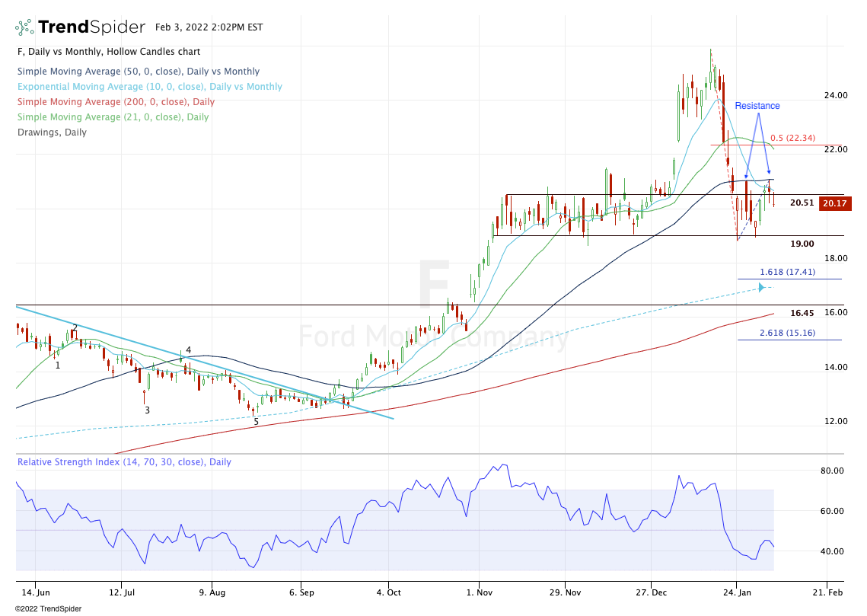Click the Relative Strength Index indicator label
Screen dimensions: 867x616
click(x=124, y=462)
